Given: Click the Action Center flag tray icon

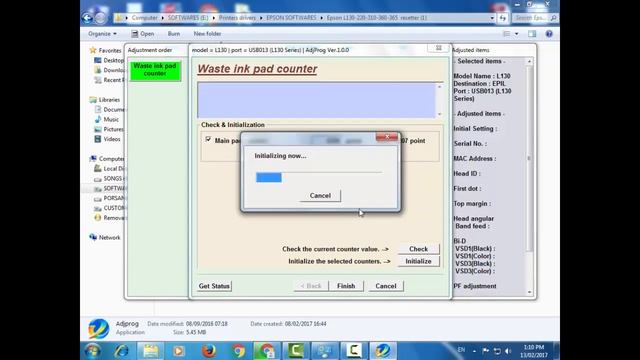Looking at the screenshot, I should click(485, 351).
